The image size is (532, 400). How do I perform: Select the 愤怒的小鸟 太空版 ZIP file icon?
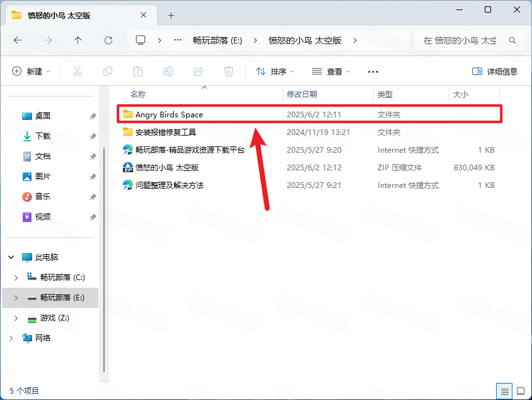coord(127,167)
